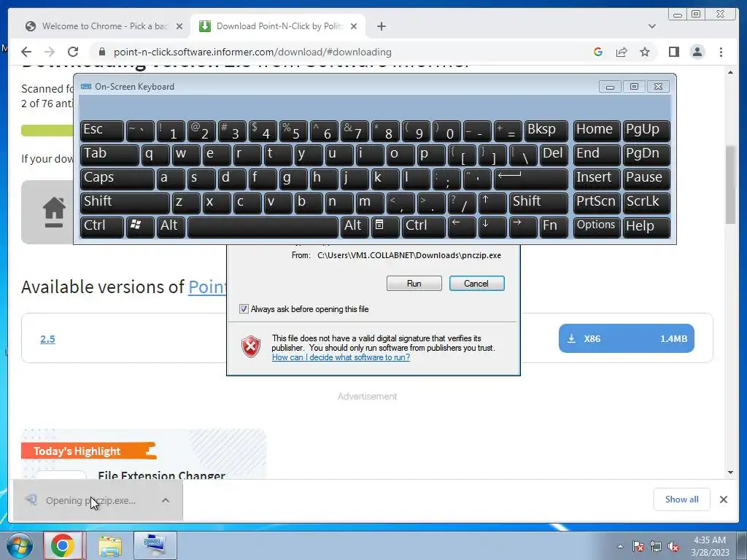The height and width of the screenshot is (560, 747).
Task: Toggle the right Shift key
Action: pos(538,203)
